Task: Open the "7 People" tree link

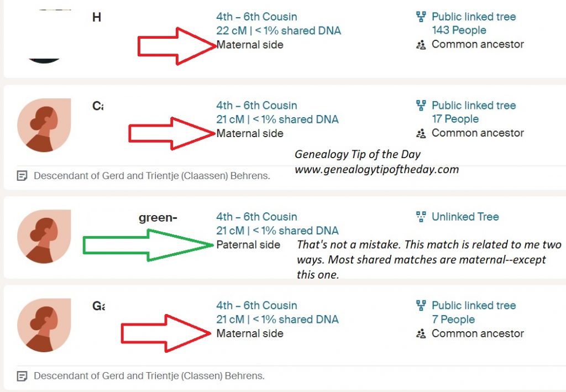Action: coord(453,319)
